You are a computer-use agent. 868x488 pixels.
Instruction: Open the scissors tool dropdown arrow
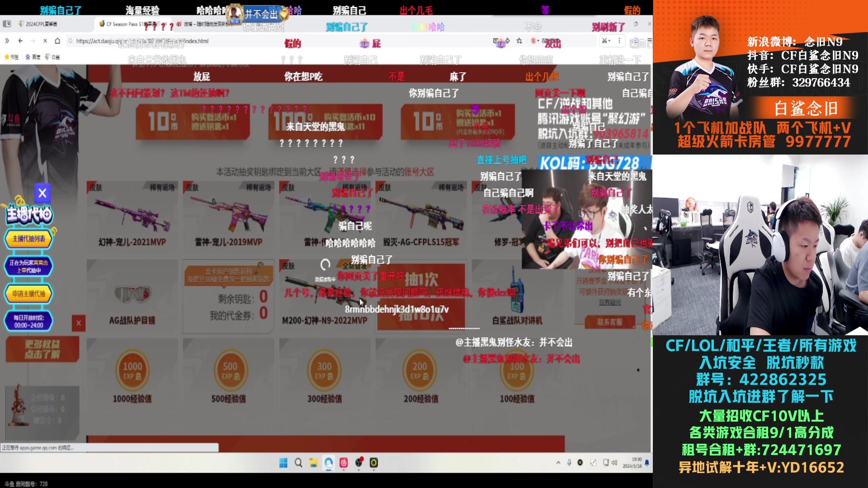click(x=610, y=42)
